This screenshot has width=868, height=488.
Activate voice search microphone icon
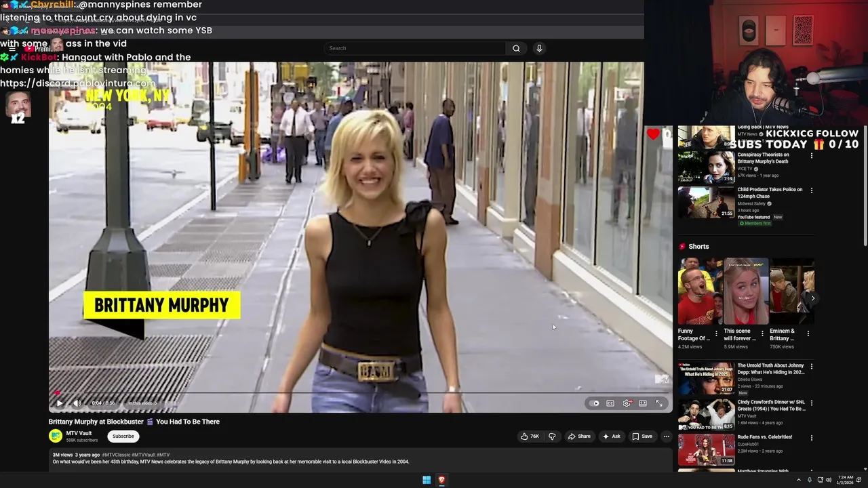[x=539, y=48]
